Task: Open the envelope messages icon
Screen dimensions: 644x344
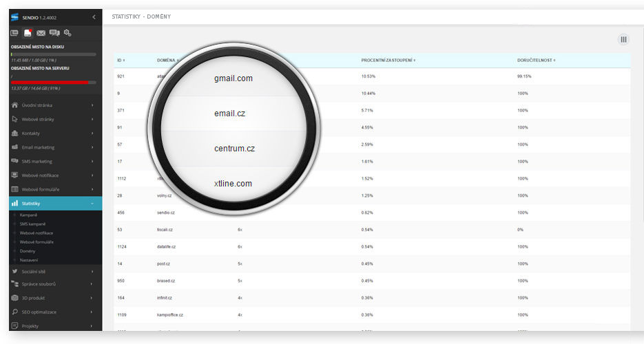Action: tap(41, 33)
